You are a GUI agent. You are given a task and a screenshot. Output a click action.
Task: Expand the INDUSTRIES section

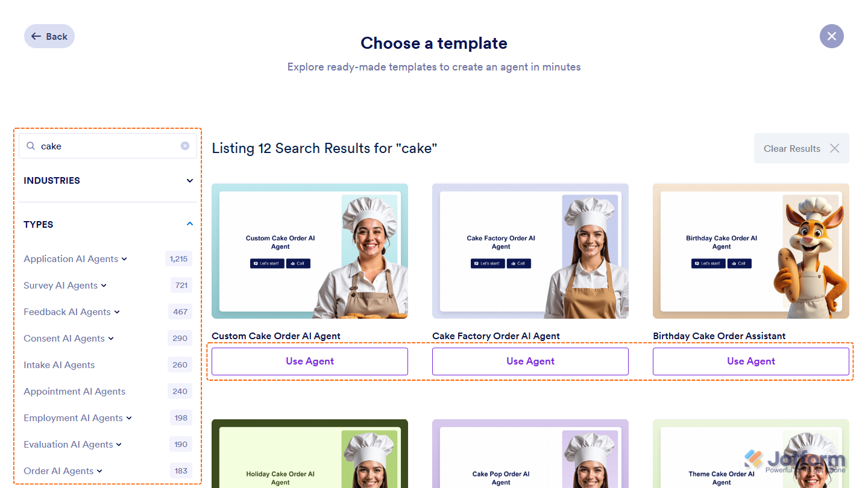coord(190,181)
